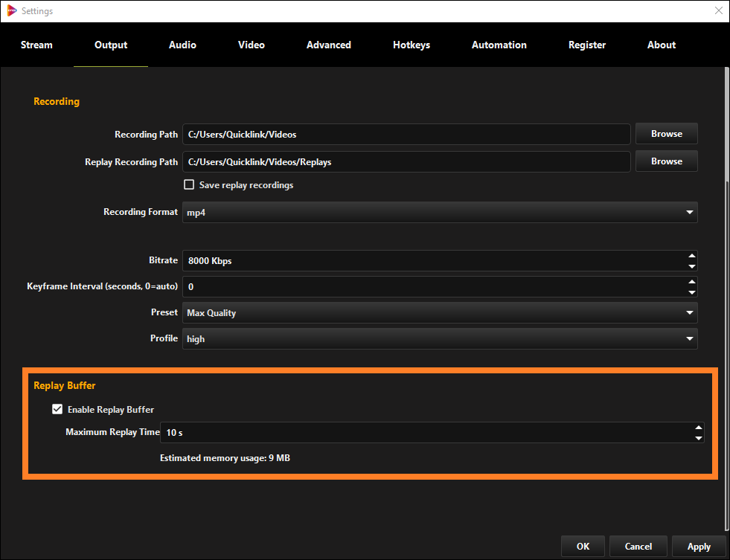Open the Preset dropdown
Viewport: 730px width, 560px height.
pyautogui.click(x=689, y=312)
